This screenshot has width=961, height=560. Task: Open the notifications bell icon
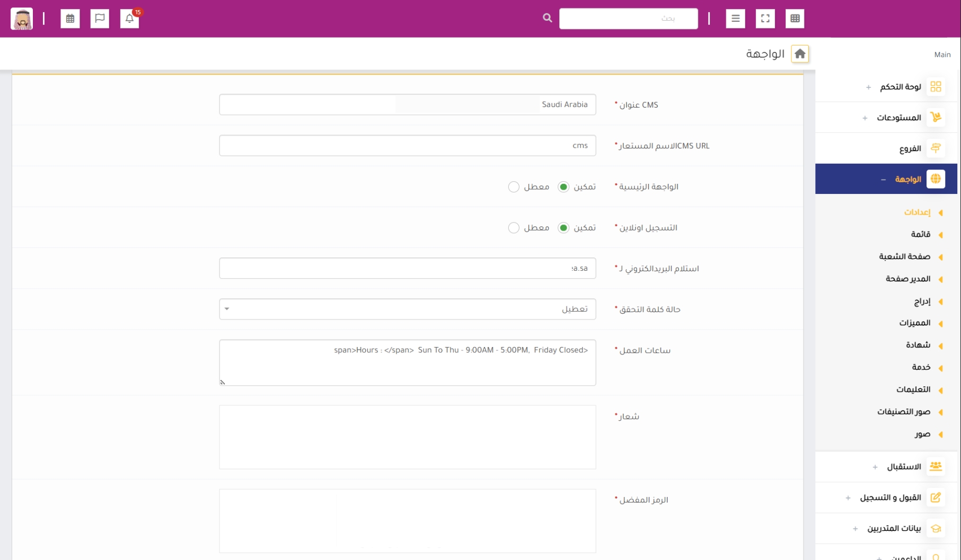129,19
